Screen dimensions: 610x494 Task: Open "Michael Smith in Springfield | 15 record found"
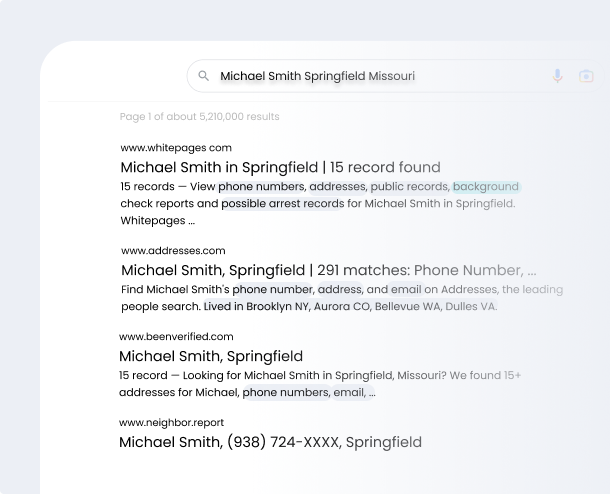coord(280,167)
